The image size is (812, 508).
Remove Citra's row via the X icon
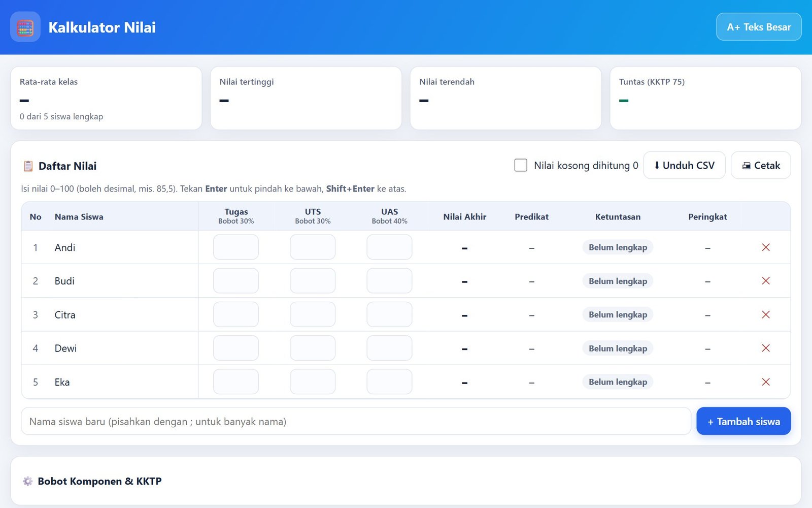pyautogui.click(x=766, y=315)
